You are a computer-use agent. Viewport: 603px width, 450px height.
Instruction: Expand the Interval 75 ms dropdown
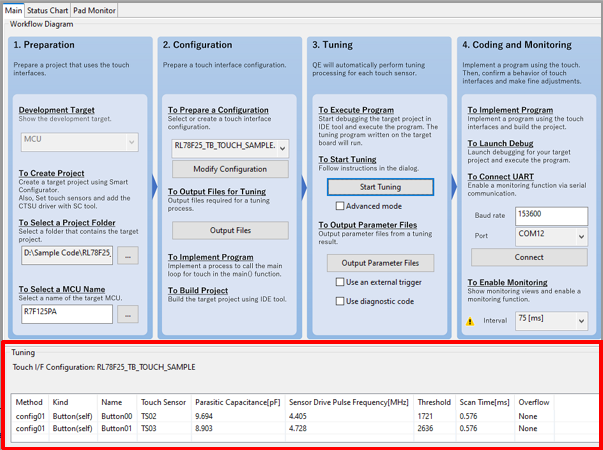point(552,320)
